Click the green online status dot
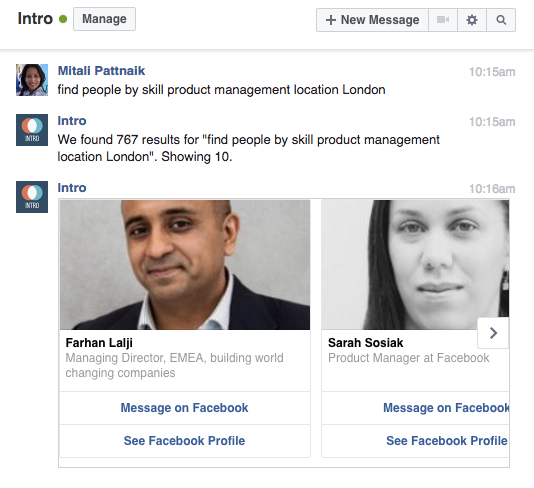This screenshot has width=534, height=488. tap(63, 19)
